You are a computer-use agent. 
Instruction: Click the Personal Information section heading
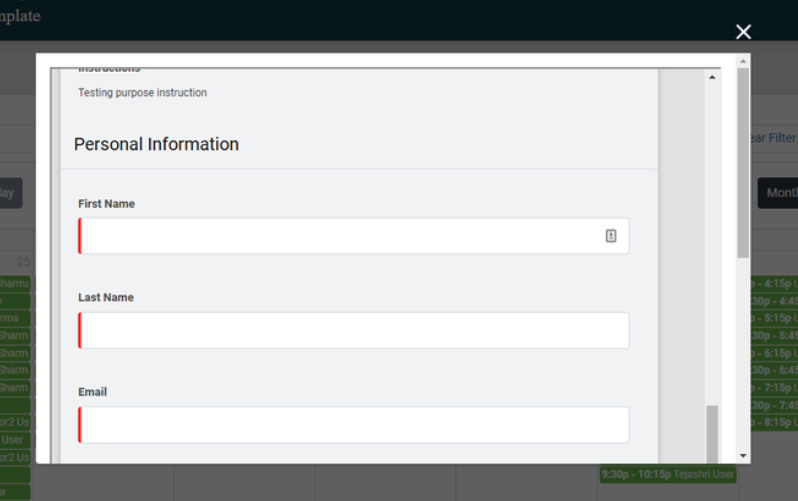click(x=156, y=144)
